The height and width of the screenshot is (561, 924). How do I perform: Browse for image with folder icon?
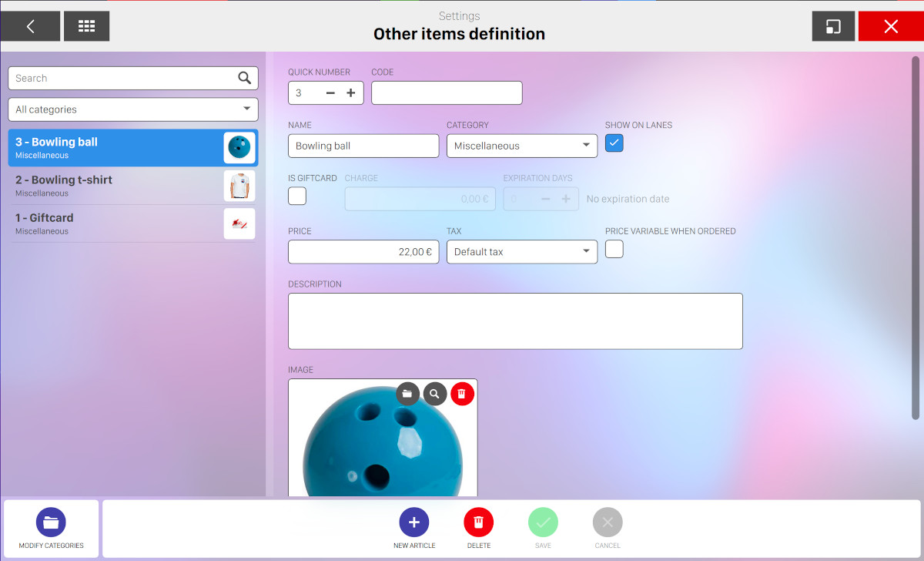pos(407,394)
